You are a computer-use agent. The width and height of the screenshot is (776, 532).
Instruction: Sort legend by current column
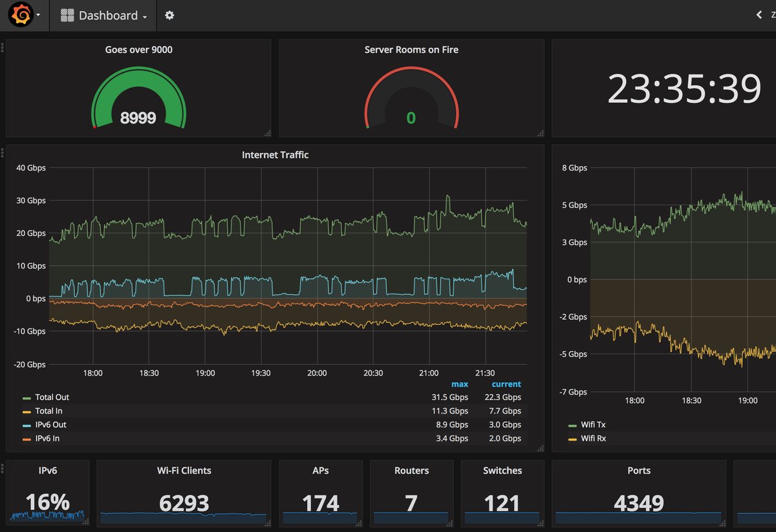[506, 384]
